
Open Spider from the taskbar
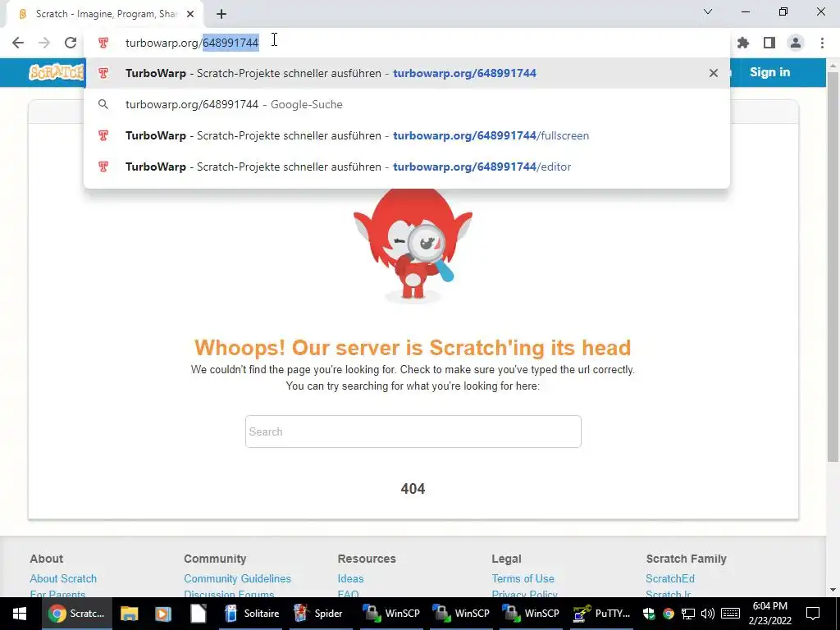click(319, 614)
